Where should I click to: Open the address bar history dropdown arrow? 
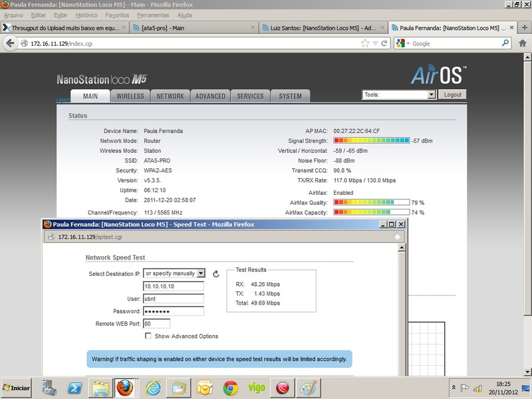coord(375,43)
